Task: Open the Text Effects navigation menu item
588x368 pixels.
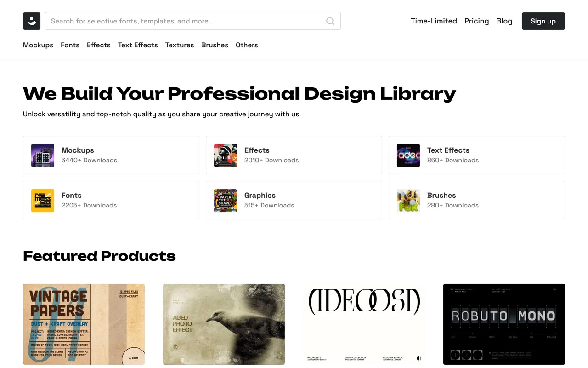Action: [138, 45]
